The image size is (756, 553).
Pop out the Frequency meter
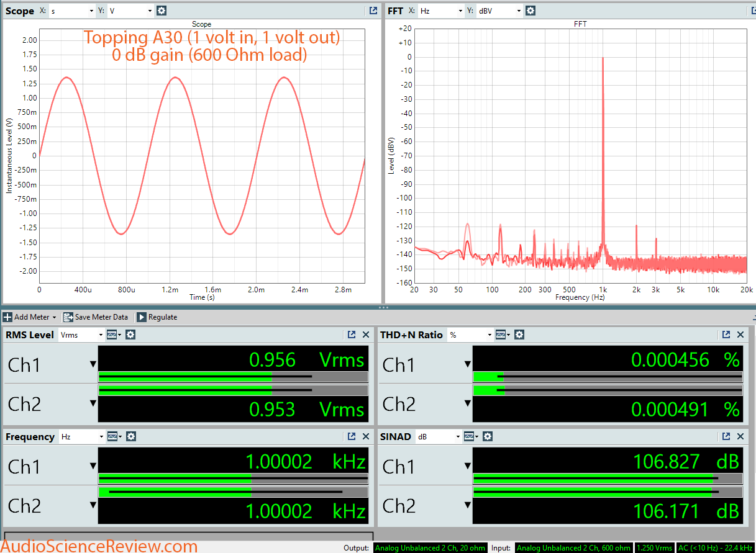click(x=352, y=436)
